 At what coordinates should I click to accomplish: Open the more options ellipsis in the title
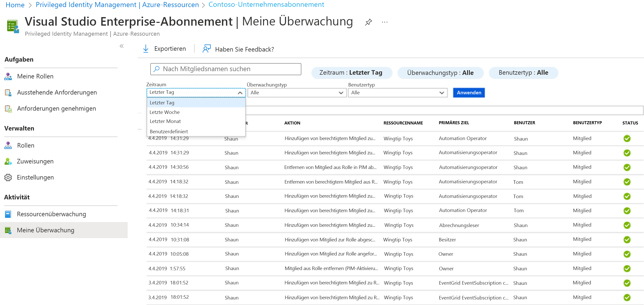[x=384, y=22]
